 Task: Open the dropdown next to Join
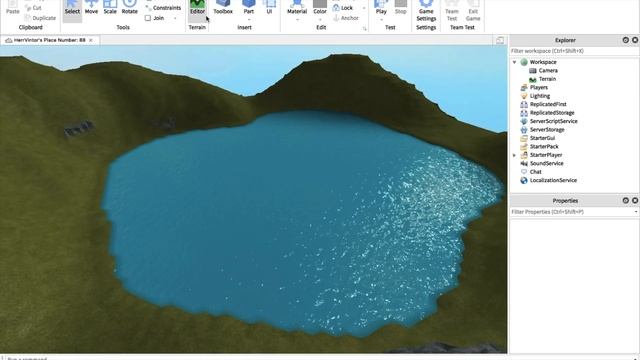pos(176,18)
